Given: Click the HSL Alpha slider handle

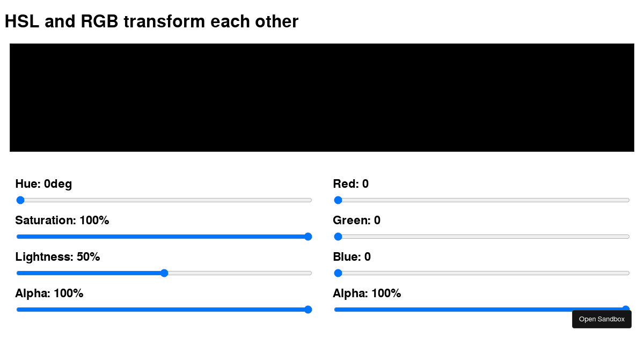Looking at the screenshot, I should point(308,310).
